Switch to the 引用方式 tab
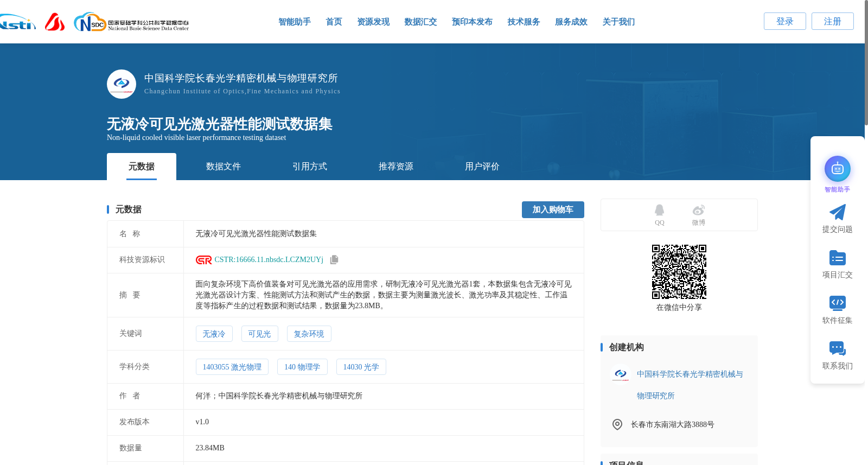Image resolution: width=868 pixels, height=465 pixels. (x=310, y=167)
